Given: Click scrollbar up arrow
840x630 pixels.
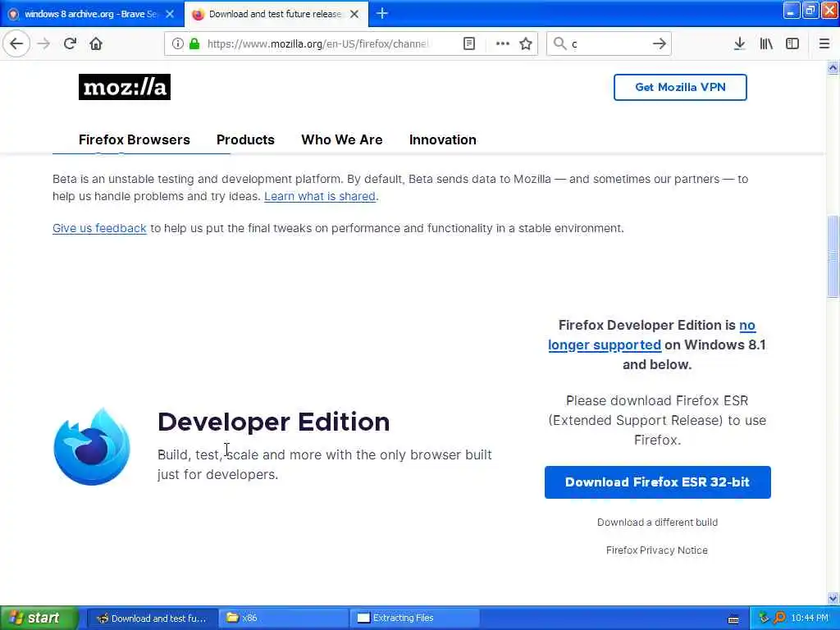Looking at the screenshot, I should pyautogui.click(x=833, y=67).
